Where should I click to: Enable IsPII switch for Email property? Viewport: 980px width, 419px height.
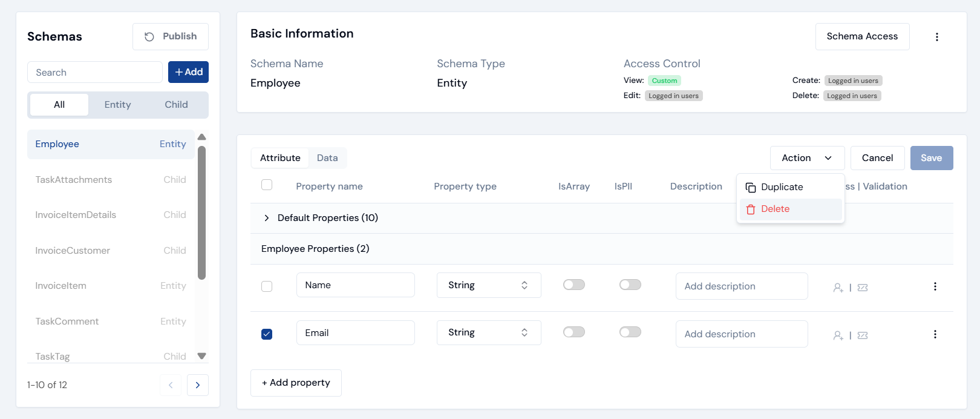point(630,332)
